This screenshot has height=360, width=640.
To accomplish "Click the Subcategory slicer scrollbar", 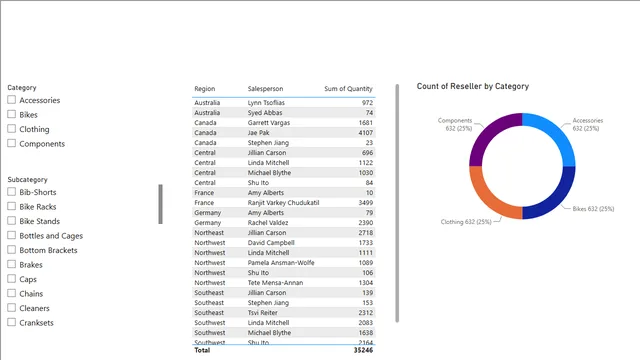I will pos(160,204).
